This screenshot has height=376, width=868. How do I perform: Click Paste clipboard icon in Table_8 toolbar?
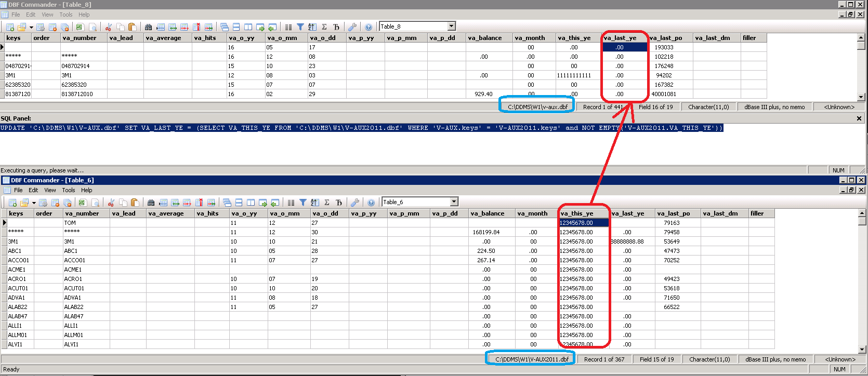click(x=132, y=27)
